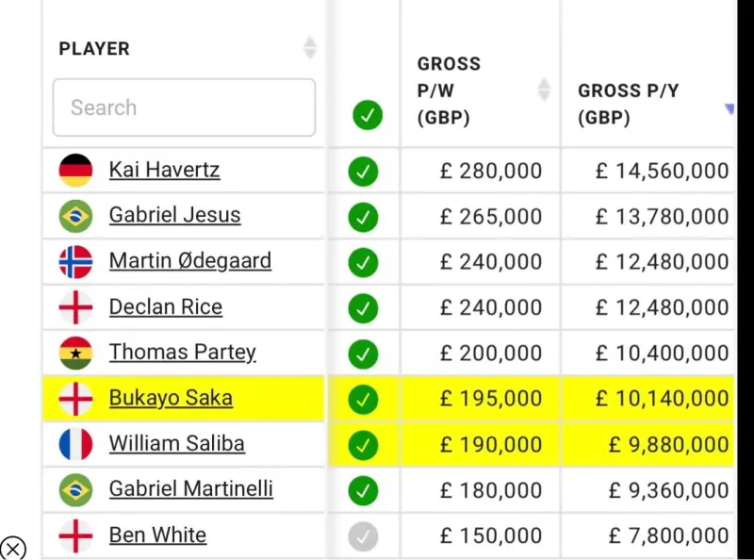
Task: Click the Ghana flag next to Thomas Partey
Action: click(75, 353)
